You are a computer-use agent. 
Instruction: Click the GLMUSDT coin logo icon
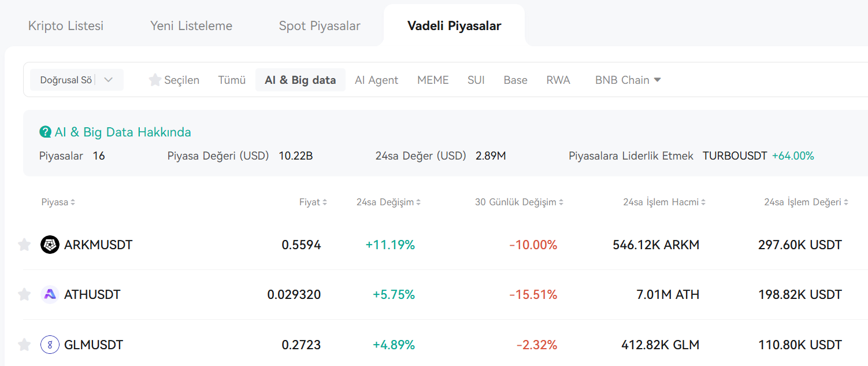coord(50,345)
